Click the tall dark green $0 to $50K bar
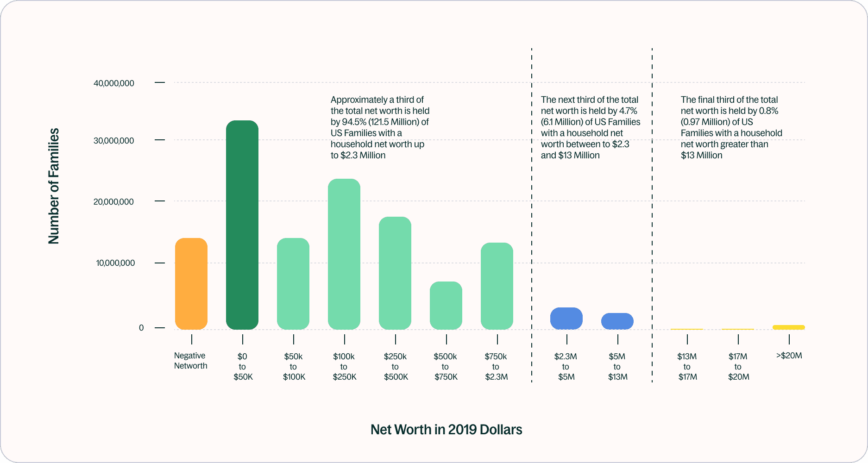The image size is (868, 463). [x=242, y=222]
